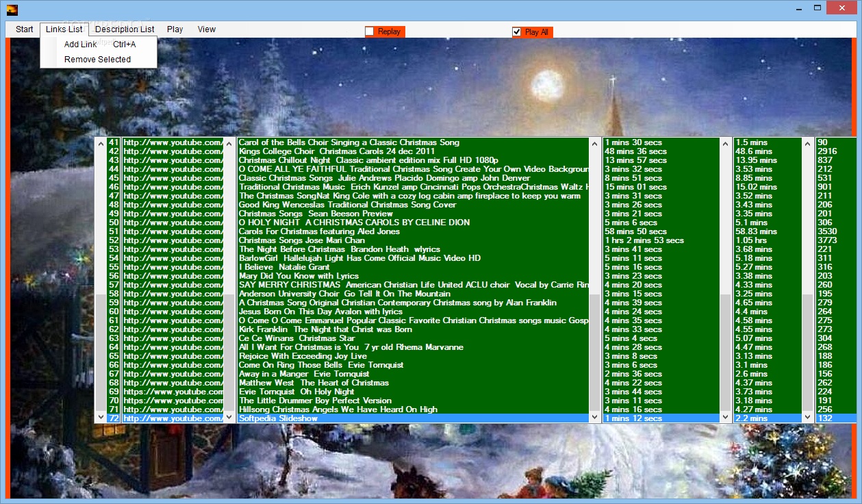
Task: Select 'BarlowGirl Hallelujah Light Has Come' row
Action: (413, 258)
